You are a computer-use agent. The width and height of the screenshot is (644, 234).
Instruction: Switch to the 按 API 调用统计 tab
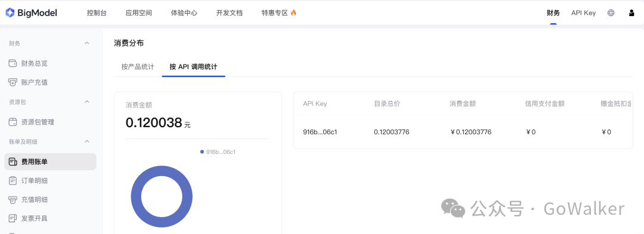pos(193,67)
